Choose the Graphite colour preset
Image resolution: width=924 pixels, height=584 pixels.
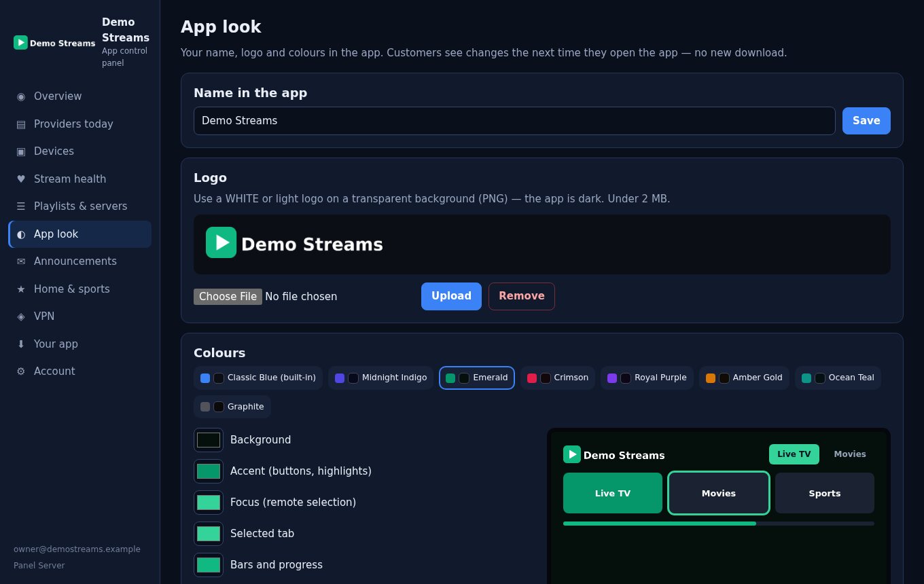pos(232,407)
